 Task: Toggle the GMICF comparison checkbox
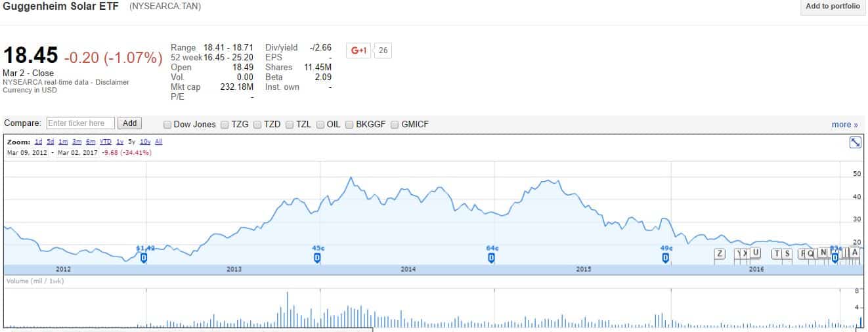(395, 125)
